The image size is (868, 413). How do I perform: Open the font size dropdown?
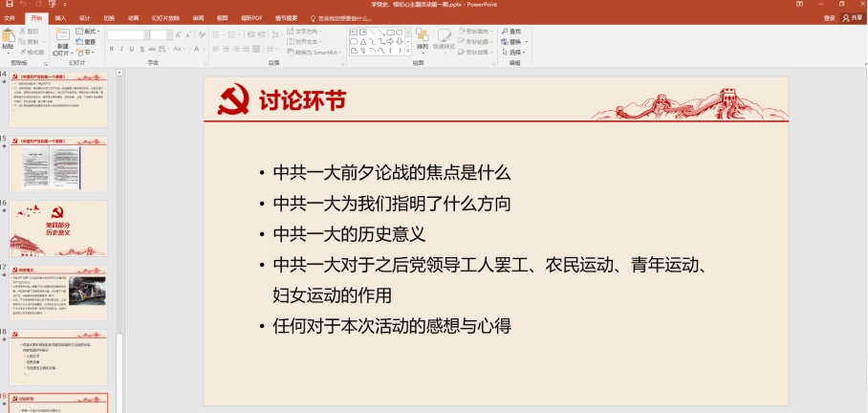click(x=169, y=34)
